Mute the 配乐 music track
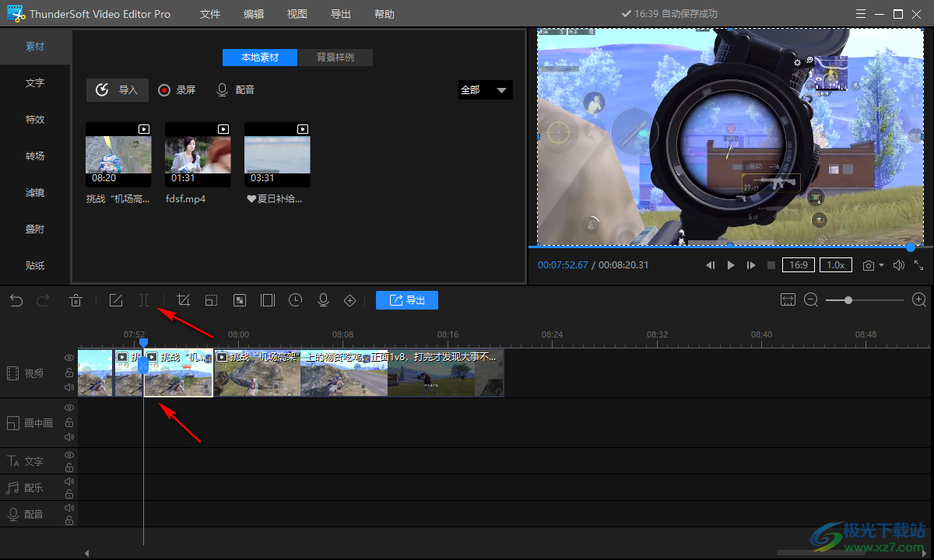The width and height of the screenshot is (934, 560). pos(69,481)
